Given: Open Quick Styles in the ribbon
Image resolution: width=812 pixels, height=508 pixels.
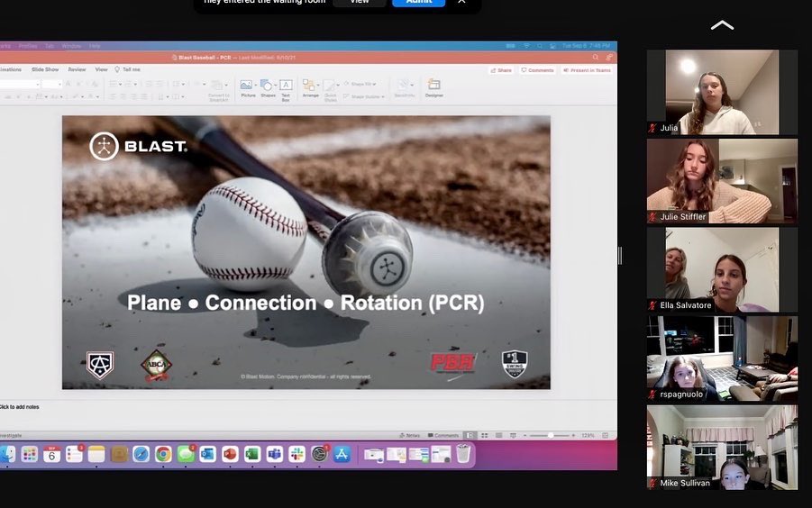Looking at the screenshot, I should tap(329, 90).
